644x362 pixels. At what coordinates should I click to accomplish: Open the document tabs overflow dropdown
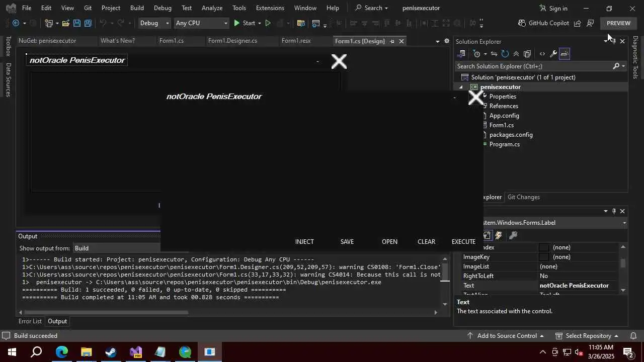(437, 41)
